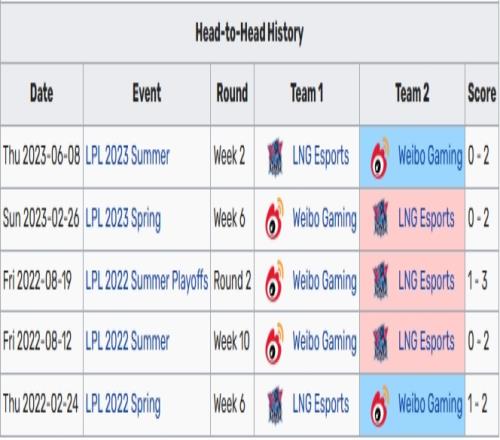
Task: Open the LPL 2022 Summer Playoffs link
Action: click(x=147, y=281)
